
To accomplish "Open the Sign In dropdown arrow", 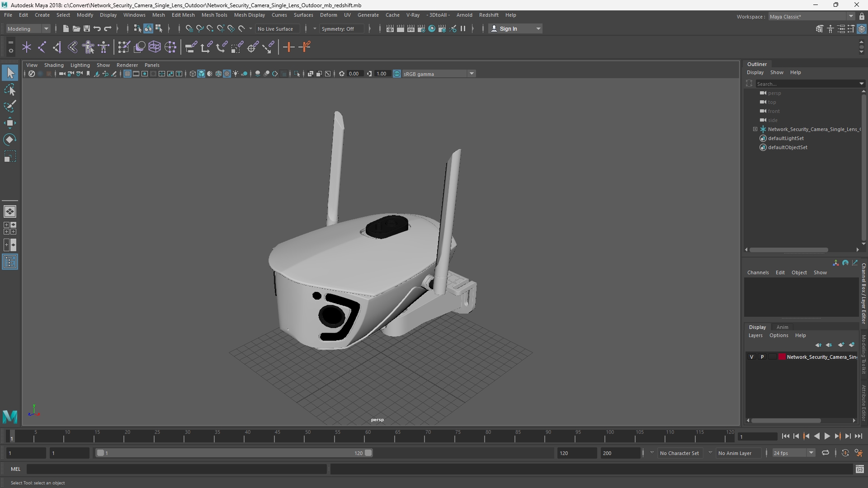I will pos(538,28).
